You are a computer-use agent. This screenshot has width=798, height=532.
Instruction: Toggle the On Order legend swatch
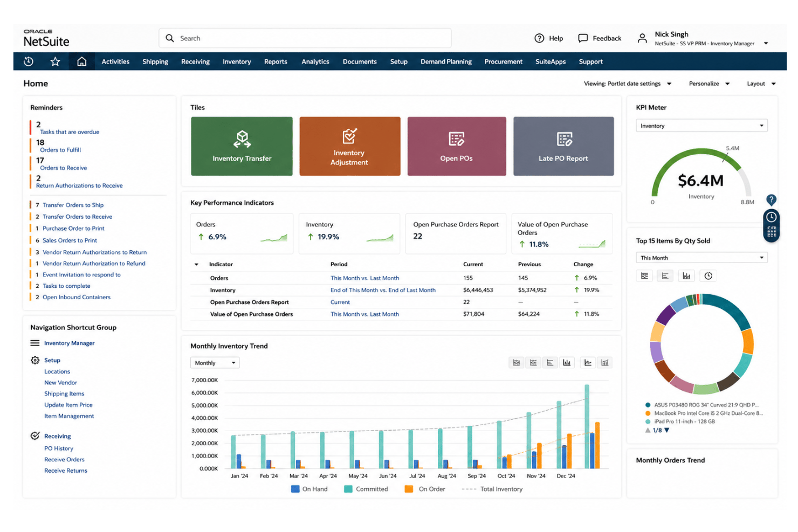click(409, 489)
